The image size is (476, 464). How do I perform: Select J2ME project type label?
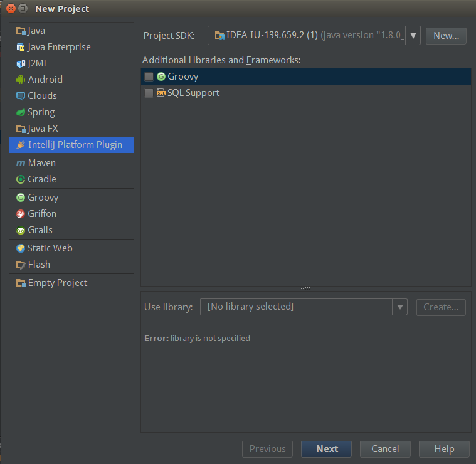pos(38,63)
